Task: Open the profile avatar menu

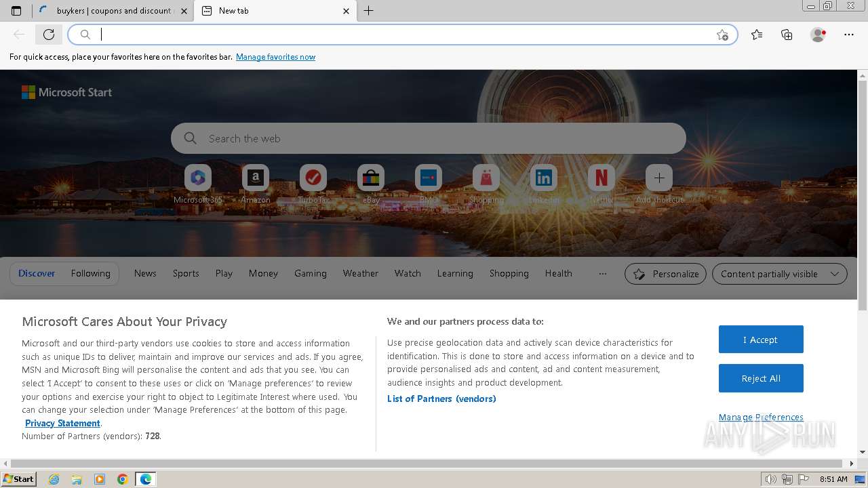Action: pos(818,35)
